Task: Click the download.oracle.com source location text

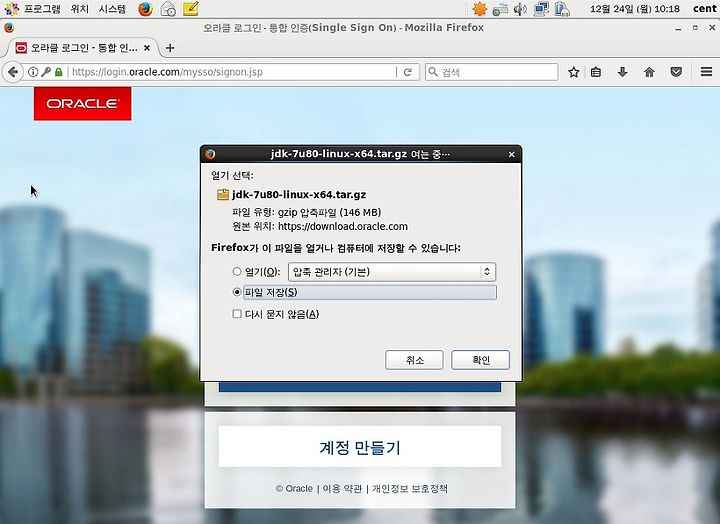Action: pos(343,226)
